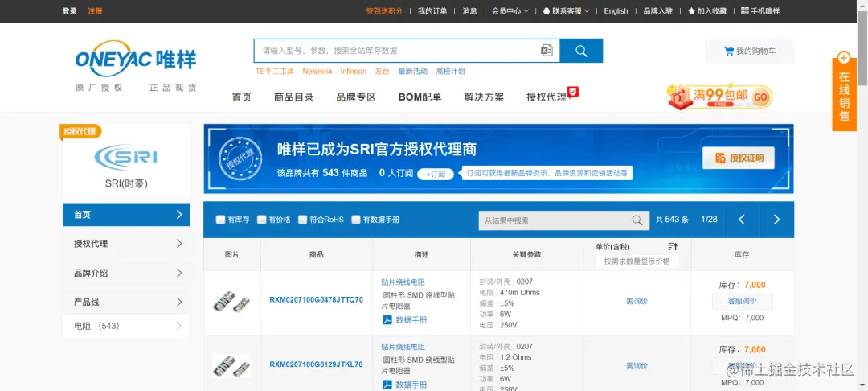Open 数据手册 PDF for RXM0207100G0129JTKL70

tap(404, 385)
